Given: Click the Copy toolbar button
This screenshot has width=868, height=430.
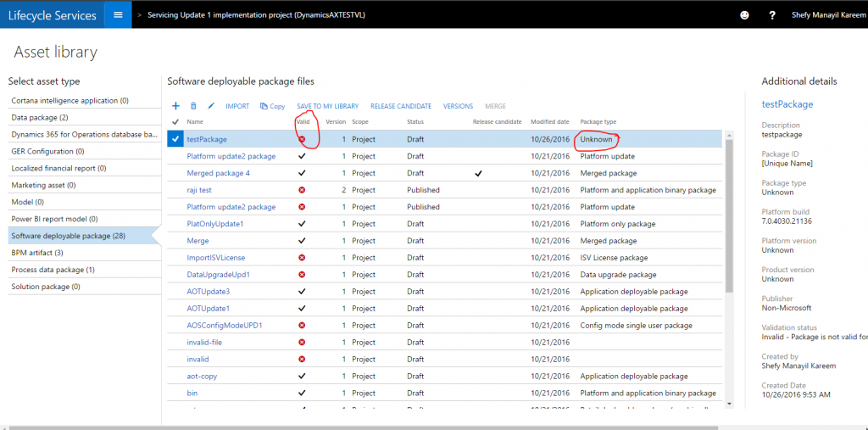Looking at the screenshot, I should pos(272,106).
